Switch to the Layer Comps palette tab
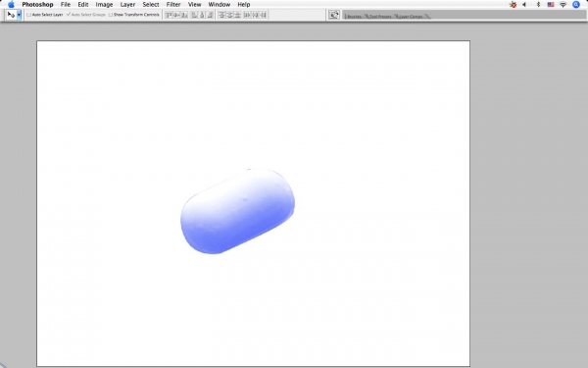The height and width of the screenshot is (368, 588). coord(411,17)
